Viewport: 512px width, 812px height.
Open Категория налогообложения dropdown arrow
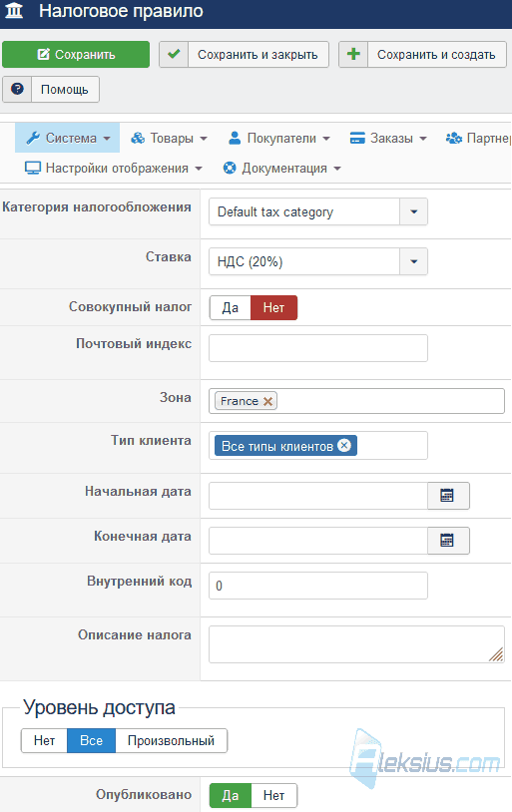pos(413,211)
